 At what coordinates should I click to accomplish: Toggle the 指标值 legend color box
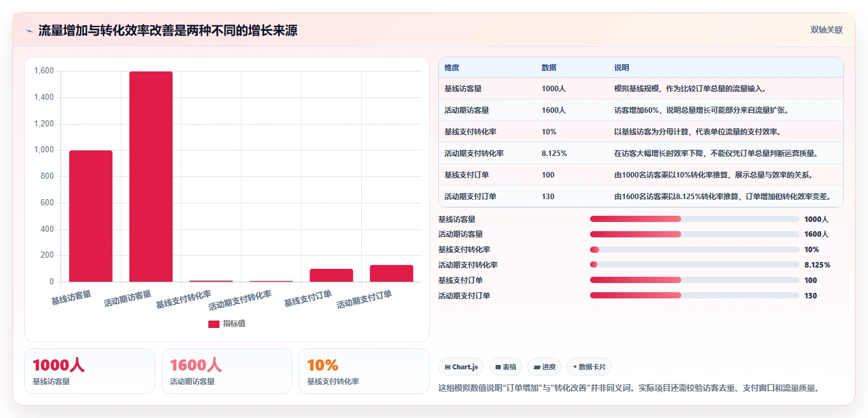point(214,324)
